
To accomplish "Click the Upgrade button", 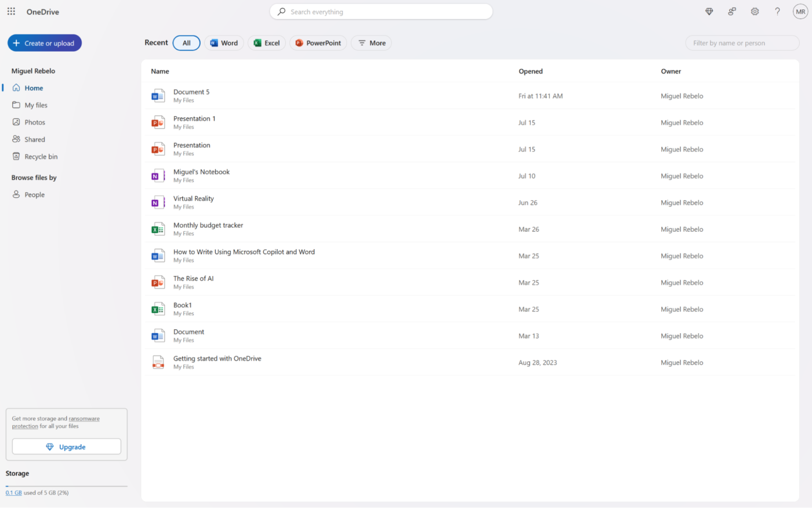I will pos(67,446).
